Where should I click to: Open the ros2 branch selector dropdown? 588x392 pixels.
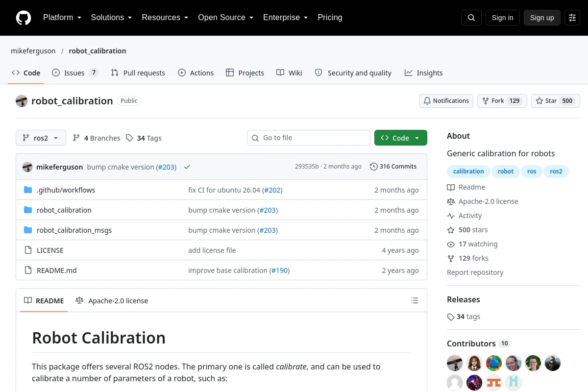(41, 138)
